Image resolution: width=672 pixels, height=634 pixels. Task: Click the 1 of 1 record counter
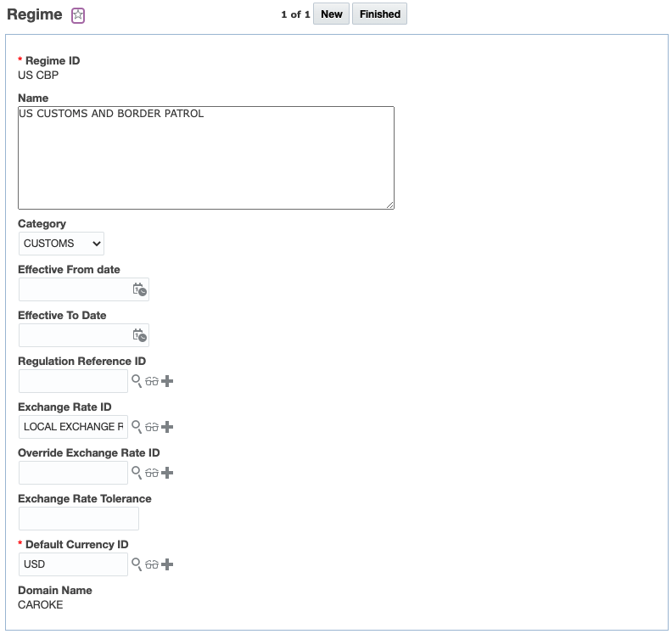295,14
